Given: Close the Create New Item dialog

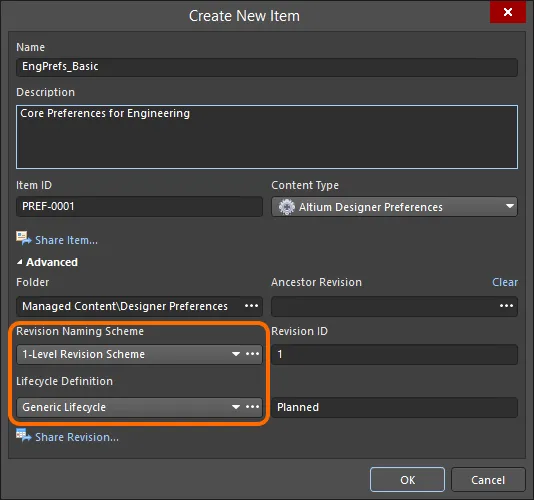Looking at the screenshot, I should pos(508,12).
